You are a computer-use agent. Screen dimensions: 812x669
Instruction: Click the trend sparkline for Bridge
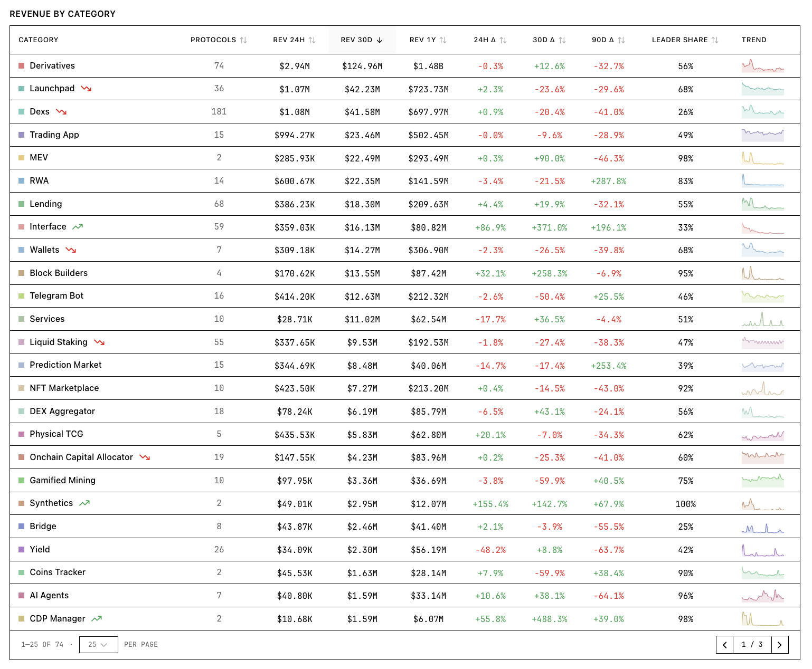click(x=762, y=526)
